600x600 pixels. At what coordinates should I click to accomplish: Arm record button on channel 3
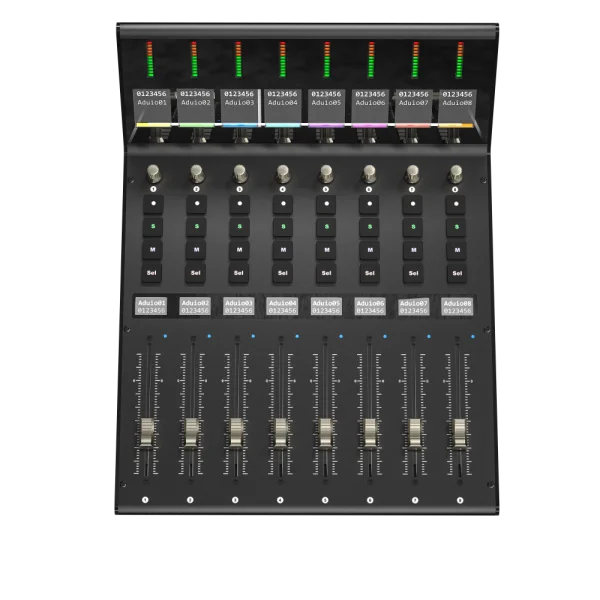240,204
